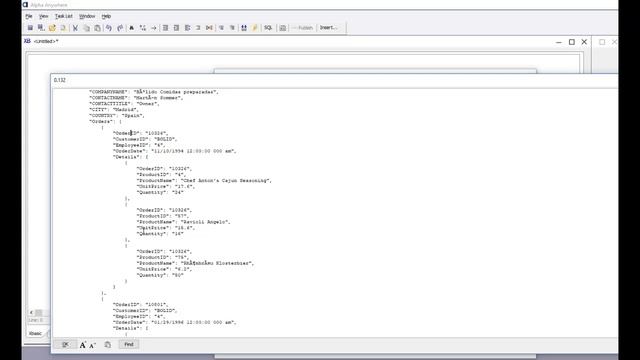The image size is (640, 360).
Task: Click the Find binoculars toolbar icon
Action: pyautogui.click(x=131, y=28)
